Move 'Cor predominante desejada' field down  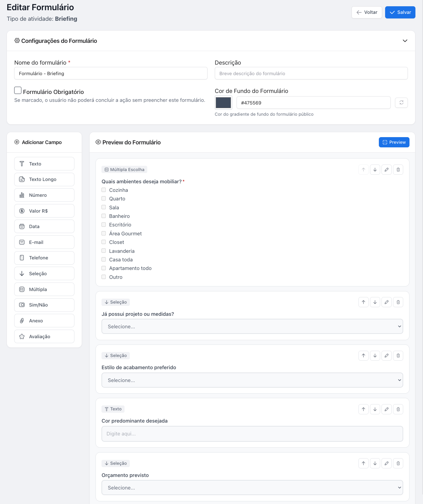click(x=375, y=409)
